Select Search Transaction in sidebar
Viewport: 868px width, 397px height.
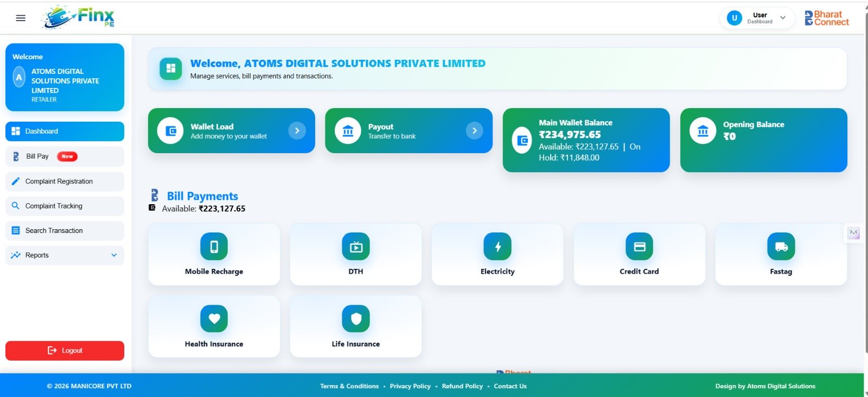coord(65,231)
